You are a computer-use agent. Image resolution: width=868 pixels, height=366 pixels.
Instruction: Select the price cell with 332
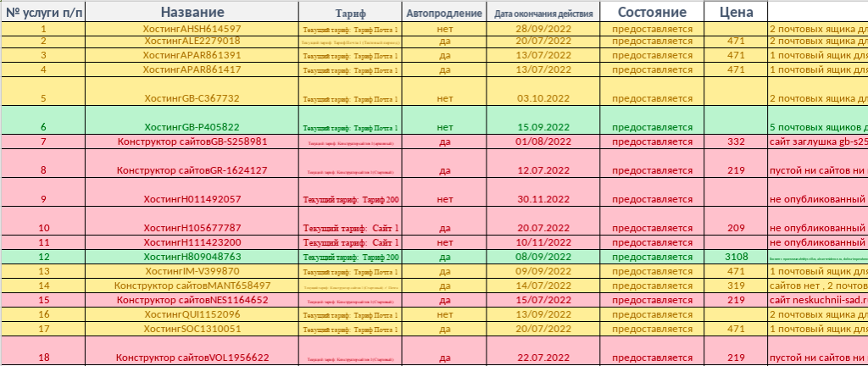(736, 141)
